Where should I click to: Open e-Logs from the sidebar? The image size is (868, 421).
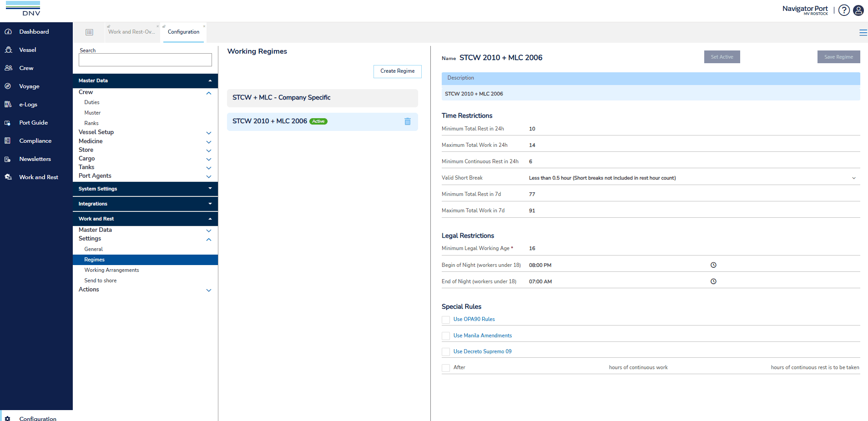point(28,105)
